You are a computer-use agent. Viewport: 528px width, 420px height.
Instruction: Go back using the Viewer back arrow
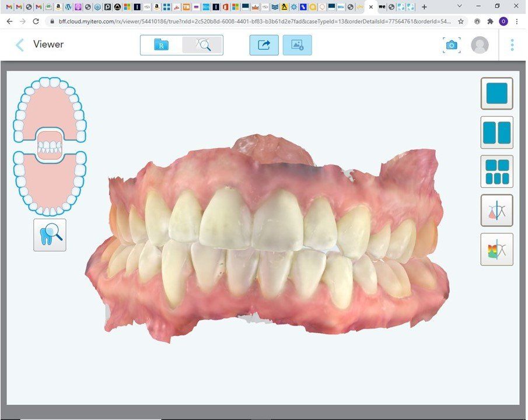(20, 45)
